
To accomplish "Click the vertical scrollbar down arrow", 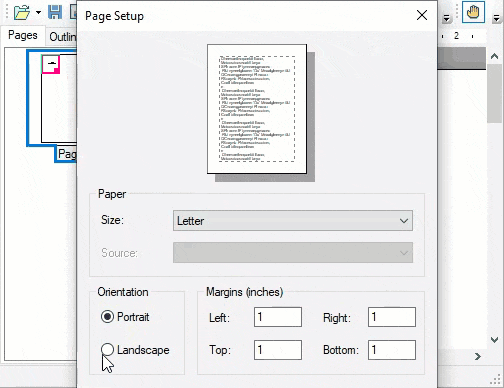I will [495, 340].
